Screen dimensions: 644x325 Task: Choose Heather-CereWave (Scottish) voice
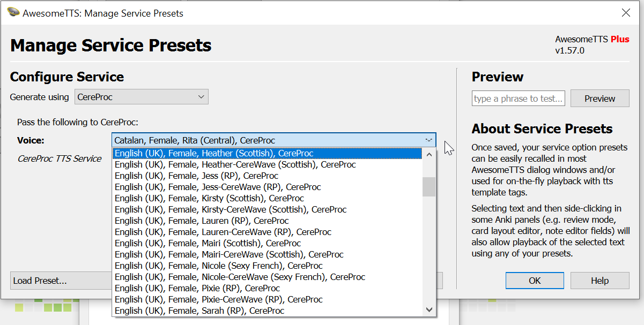(x=235, y=165)
